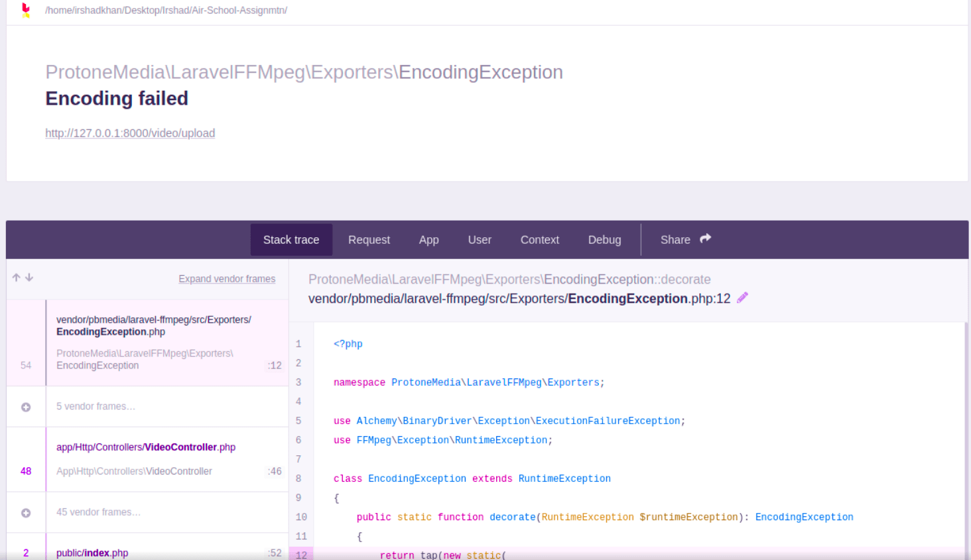The height and width of the screenshot is (560, 971).
Task: Open the User tab
Action: 480,240
